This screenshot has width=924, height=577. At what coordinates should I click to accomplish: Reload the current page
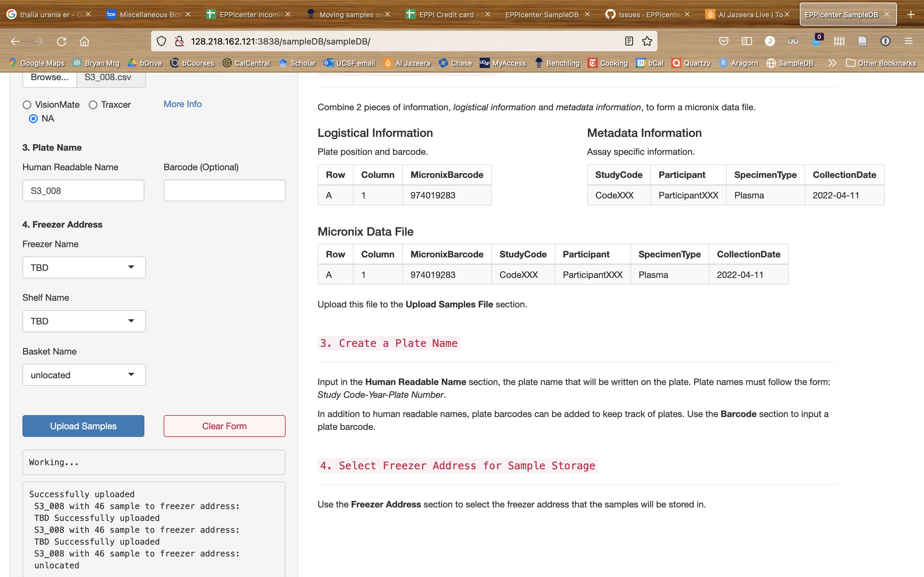(x=62, y=41)
